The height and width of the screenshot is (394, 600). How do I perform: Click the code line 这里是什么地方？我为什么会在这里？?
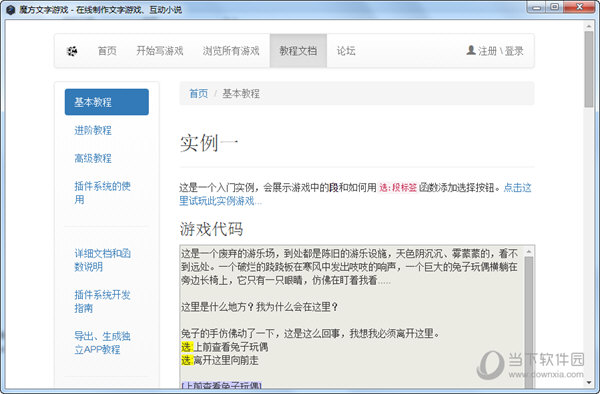click(x=259, y=307)
